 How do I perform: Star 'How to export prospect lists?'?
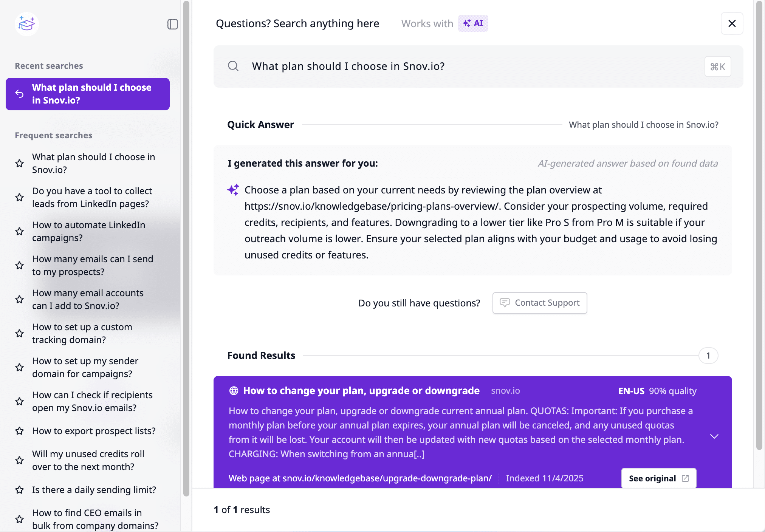click(20, 431)
